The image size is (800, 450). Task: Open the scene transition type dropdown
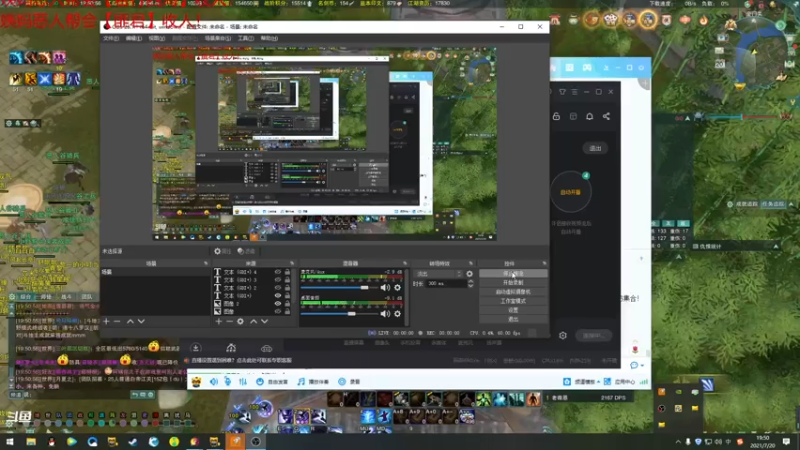pos(438,274)
